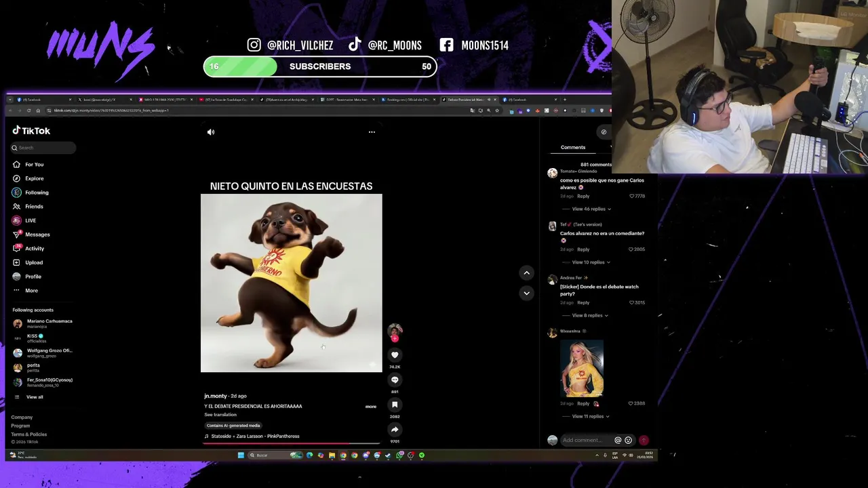Click the TikTok logo
Screen dimensions: 868x488
31,131
